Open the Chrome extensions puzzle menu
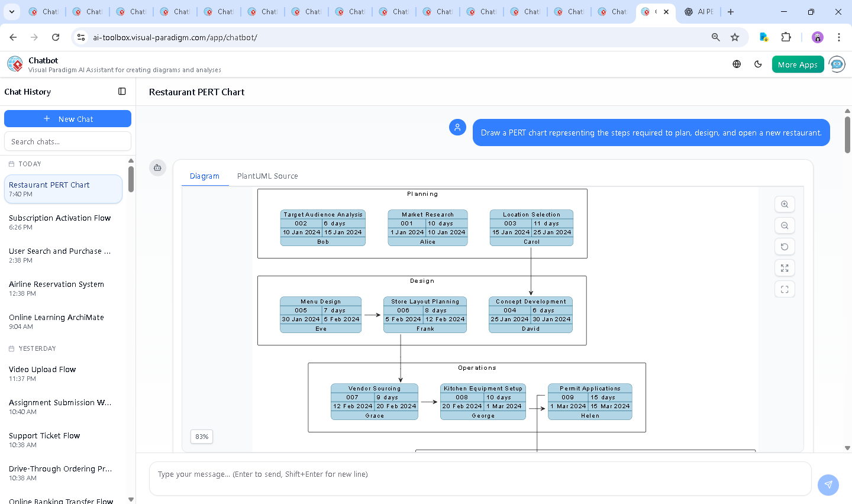852x504 pixels. coord(786,37)
